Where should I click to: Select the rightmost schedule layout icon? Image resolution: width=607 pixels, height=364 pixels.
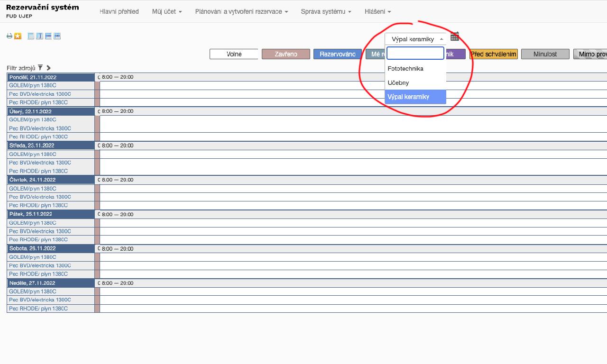[x=57, y=36]
